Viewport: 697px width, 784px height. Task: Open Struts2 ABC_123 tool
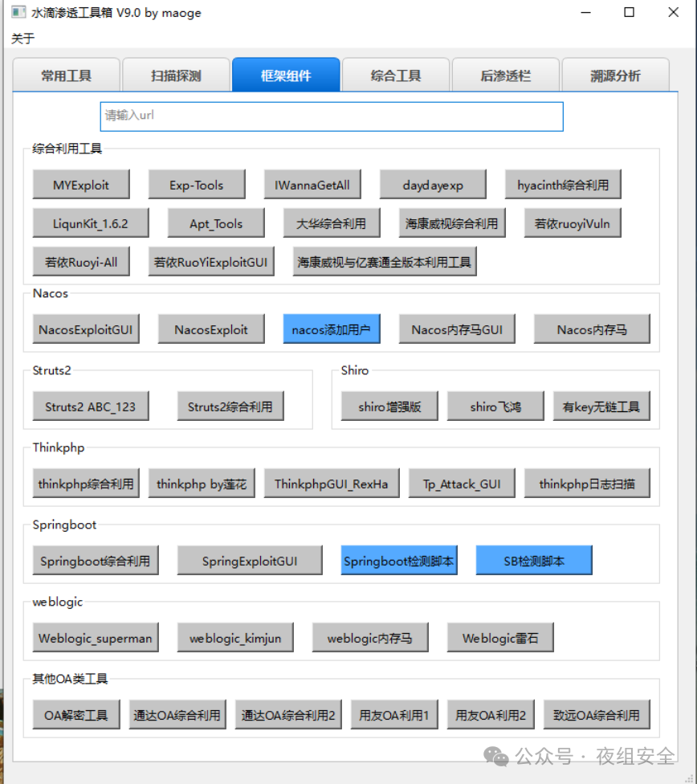pos(91,406)
